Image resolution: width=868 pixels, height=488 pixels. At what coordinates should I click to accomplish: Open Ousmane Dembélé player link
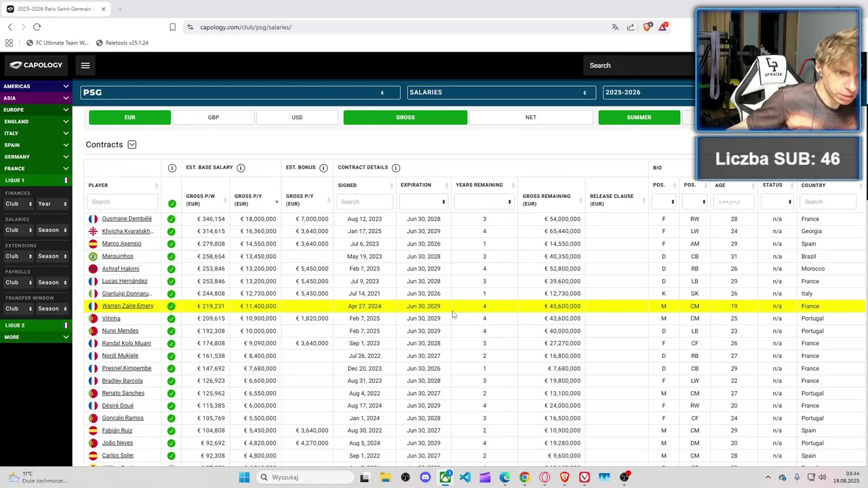click(127, 219)
